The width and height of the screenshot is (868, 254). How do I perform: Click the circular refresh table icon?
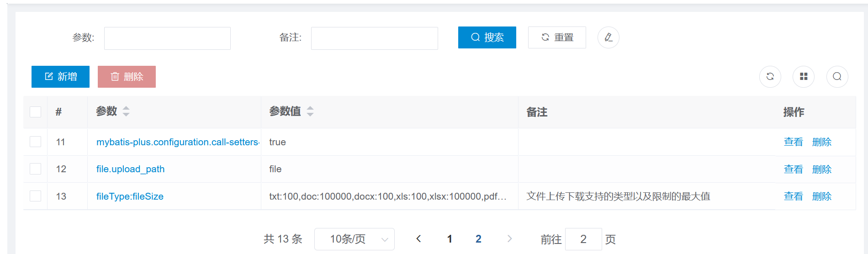[x=770, y=77]
